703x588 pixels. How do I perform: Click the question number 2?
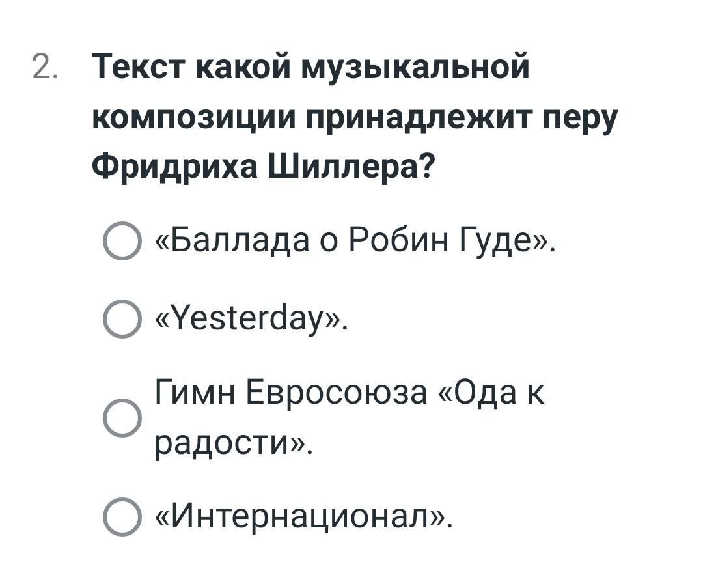[x=43, y=66]
